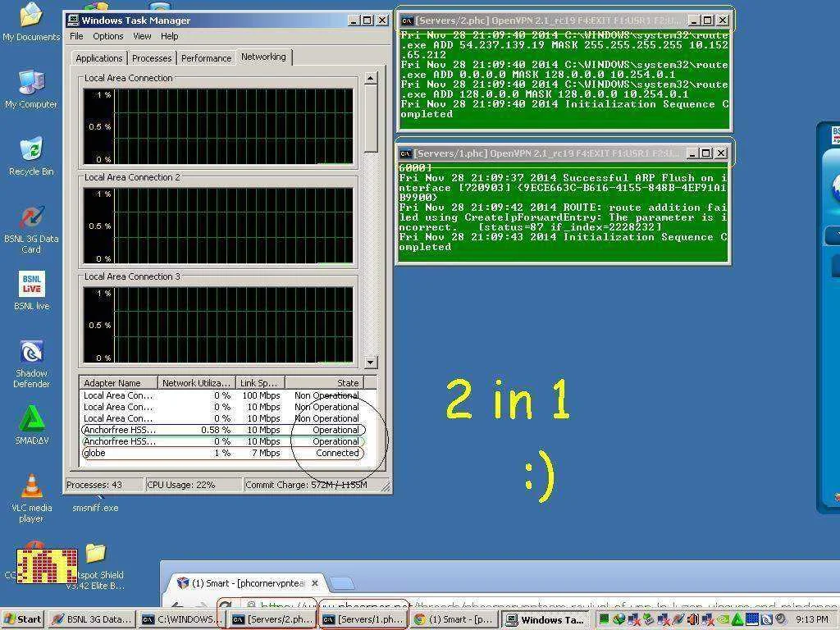
Task: Switch to Chrome Smart taskbar button
Action: pyautogui.click(x=454, y=619)
